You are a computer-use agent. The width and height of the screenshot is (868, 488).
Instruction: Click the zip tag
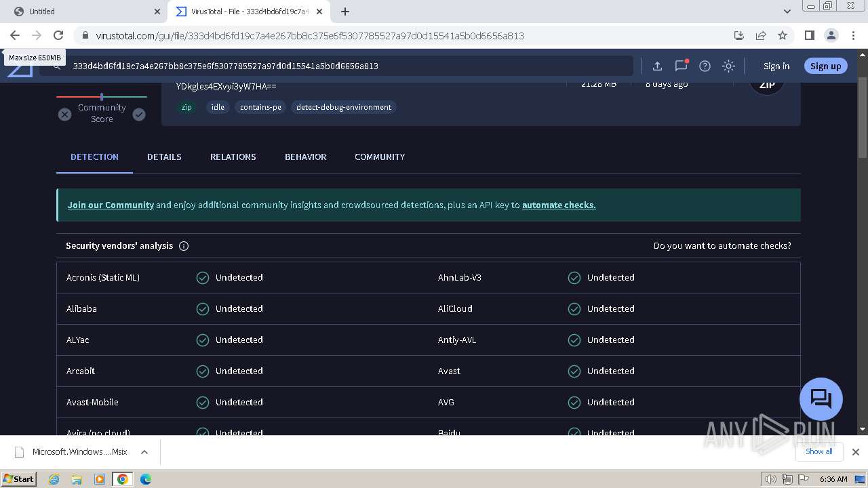(186, 107)
